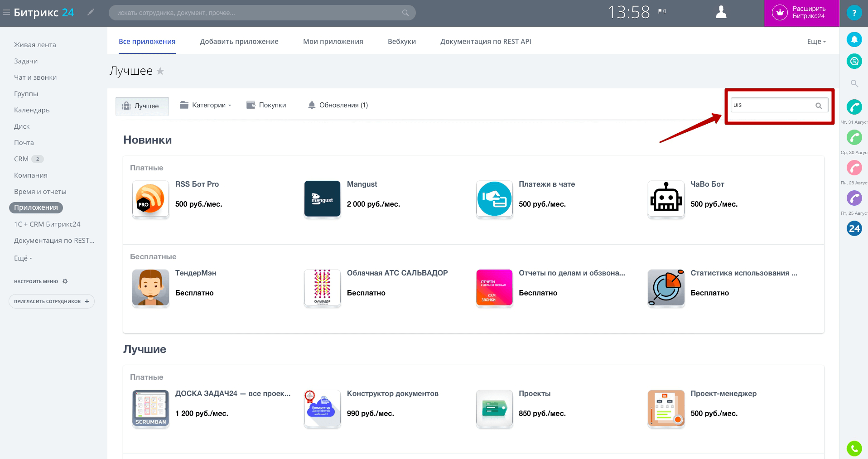Click the top global search field

tap(262, 13)
